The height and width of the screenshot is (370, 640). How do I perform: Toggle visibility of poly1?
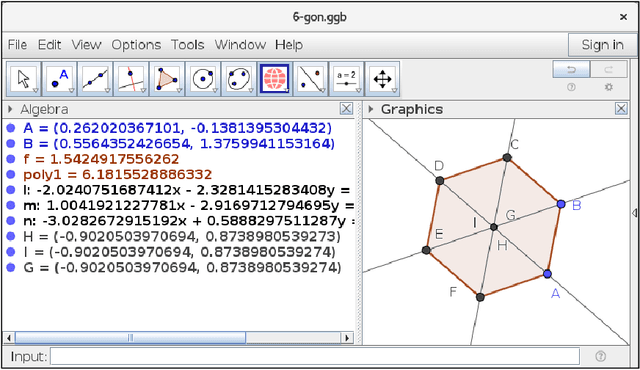pos(11,175)
